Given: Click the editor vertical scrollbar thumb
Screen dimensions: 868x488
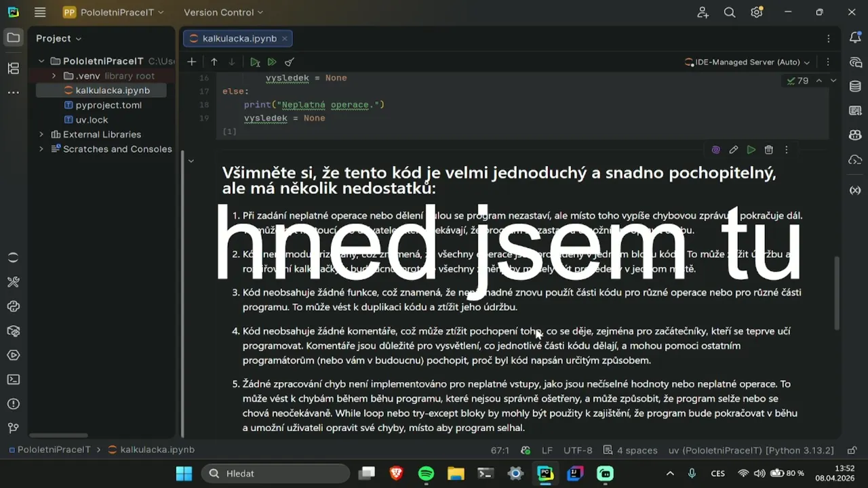Looking at the screenshot, I should [x=836, y=293].
